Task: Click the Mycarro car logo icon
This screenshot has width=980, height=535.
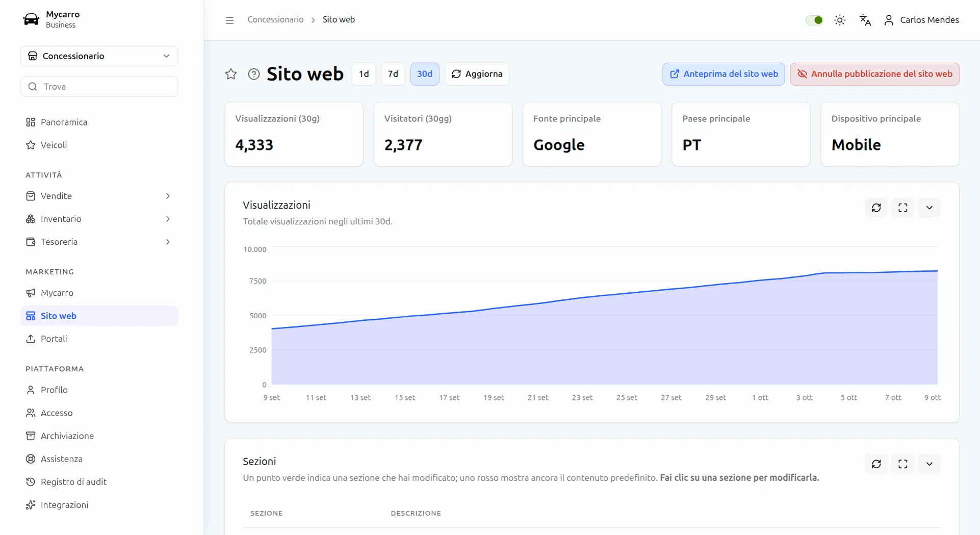Action: point(31,19)
